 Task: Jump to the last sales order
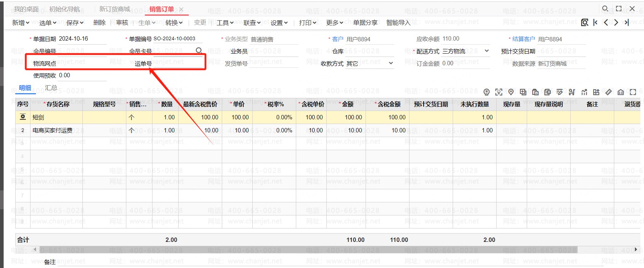tap(627, 22)
